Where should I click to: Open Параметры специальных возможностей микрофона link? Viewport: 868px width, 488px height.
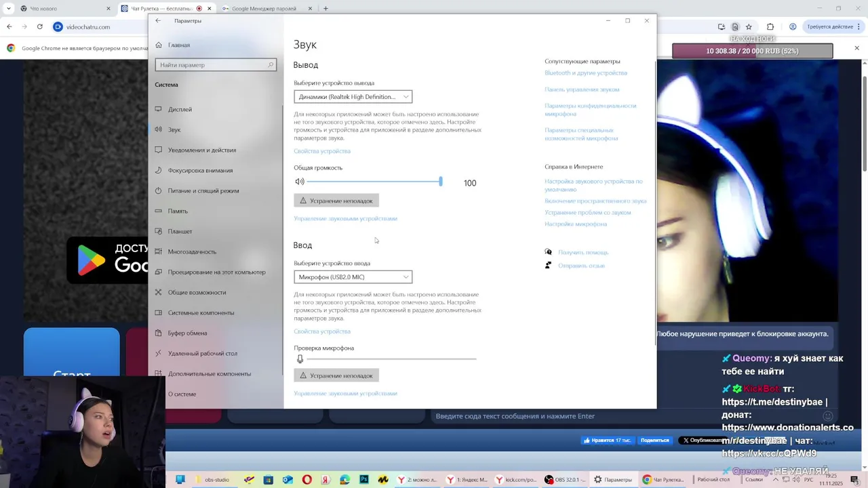(x=581, y=134)
